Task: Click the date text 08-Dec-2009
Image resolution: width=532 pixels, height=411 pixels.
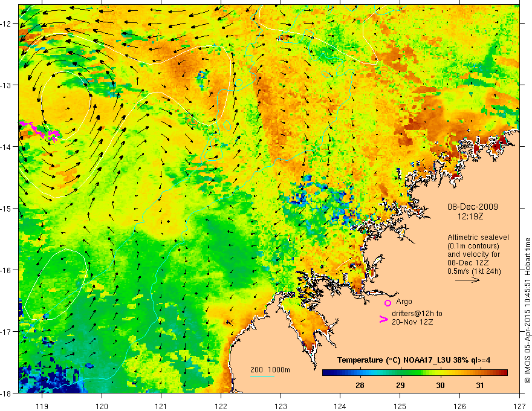Action: pyautogui.click(x=473, y=207)
